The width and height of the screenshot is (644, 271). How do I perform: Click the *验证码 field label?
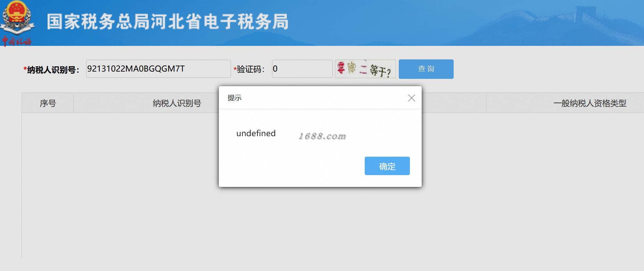[x=249, y=69]
